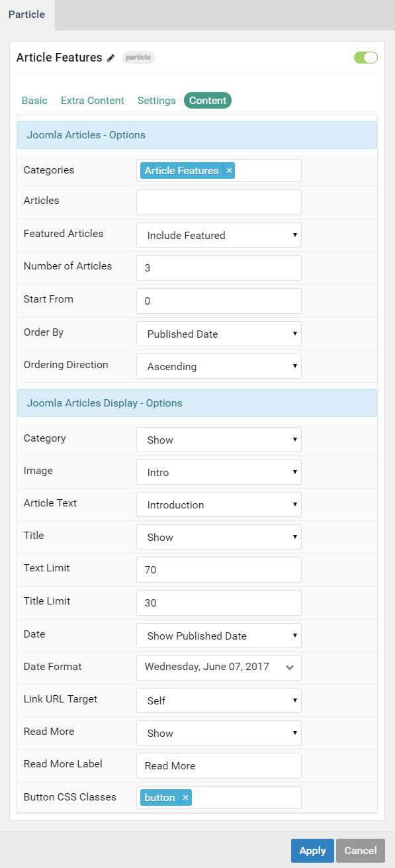Click the gray particle badge label

[x=138, y=58]
